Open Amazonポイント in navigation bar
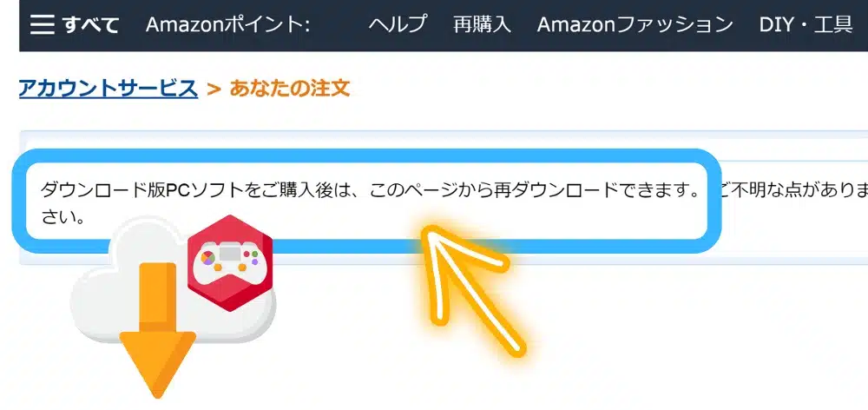Viewport: 868px width, 410px height. click(227, 24)
